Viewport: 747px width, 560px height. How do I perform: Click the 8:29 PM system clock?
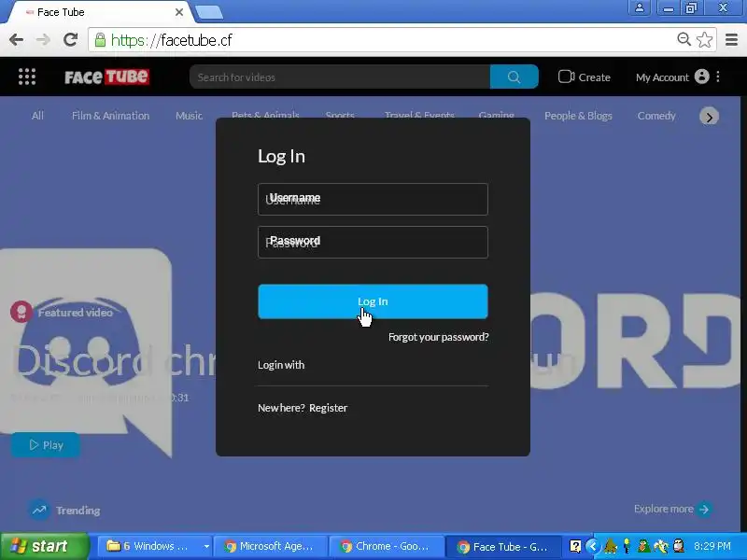[x=712, y=546]
